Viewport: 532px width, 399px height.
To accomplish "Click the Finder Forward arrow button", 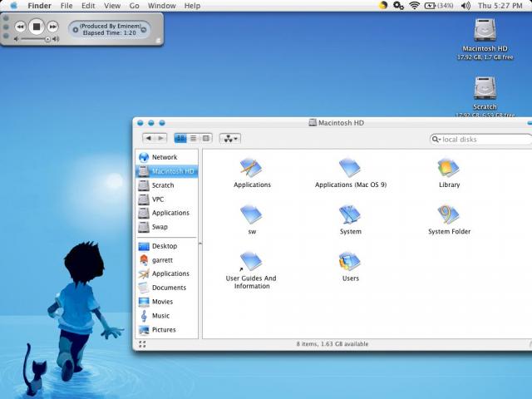I will (x=160, y=138).
